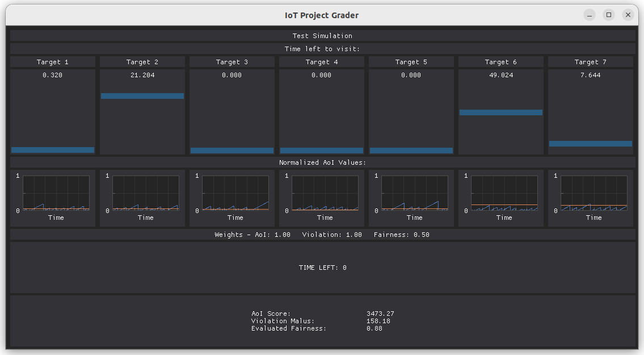
Task: Select the Violation Malus value 158.18
Action: [x=379, y=320]
